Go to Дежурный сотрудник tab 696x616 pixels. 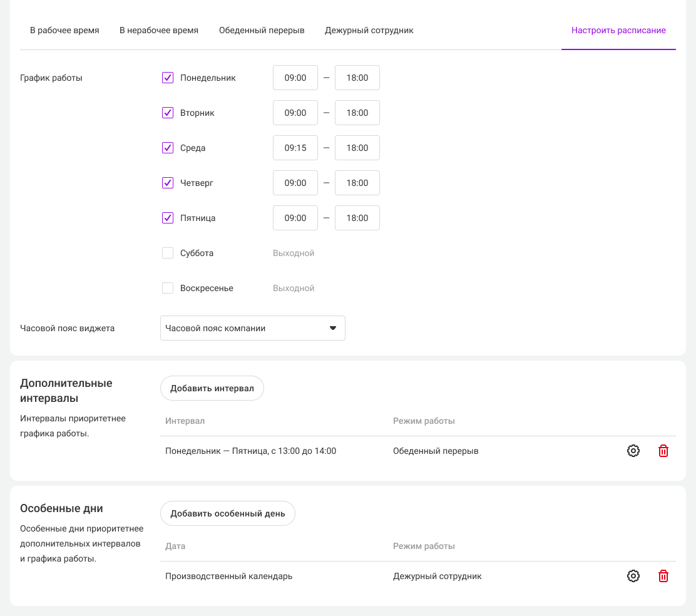(x=369, y=30)
